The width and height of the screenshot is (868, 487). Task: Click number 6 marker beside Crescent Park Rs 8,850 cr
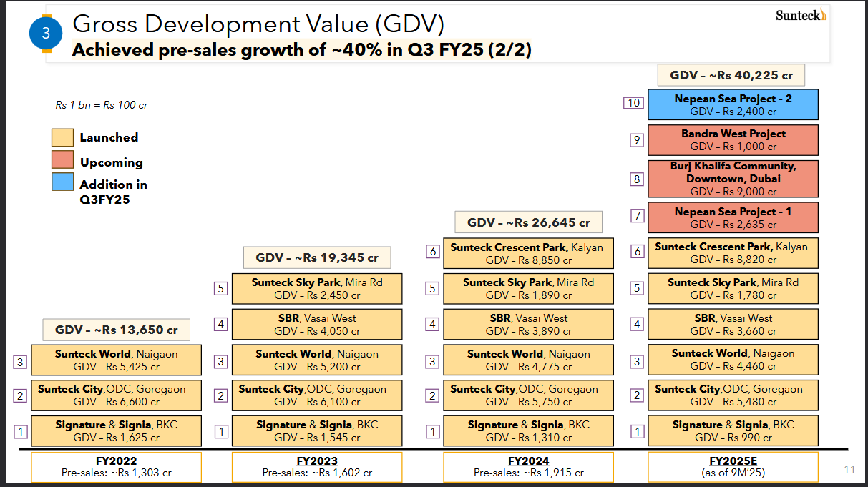tap(432, 252)
